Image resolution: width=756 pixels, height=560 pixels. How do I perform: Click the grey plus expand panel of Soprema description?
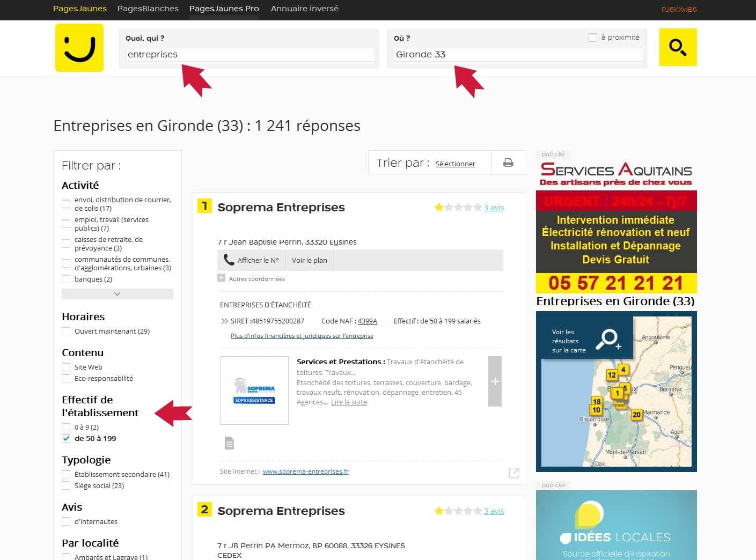[x=495, y=381]
